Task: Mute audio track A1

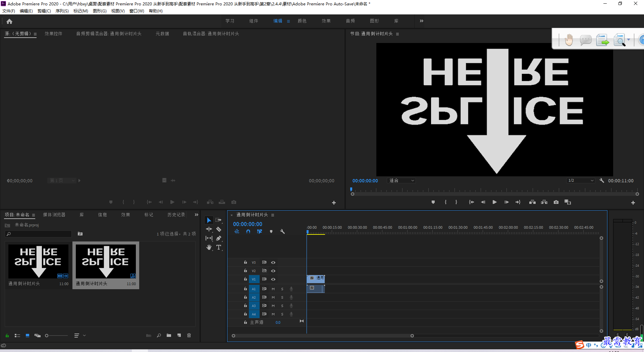Action: (273, 289)
